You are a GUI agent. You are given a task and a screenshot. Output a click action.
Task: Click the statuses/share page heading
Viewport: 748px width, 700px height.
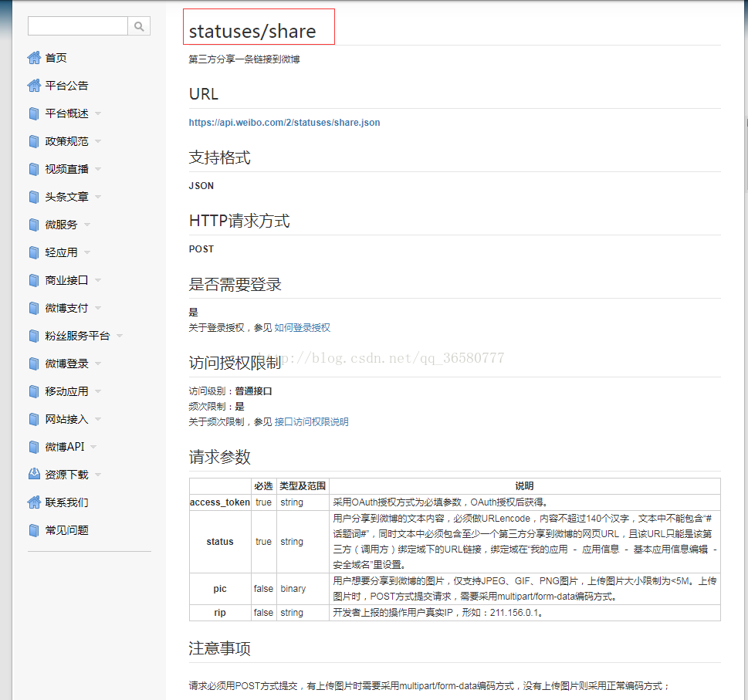pos(252,31)
